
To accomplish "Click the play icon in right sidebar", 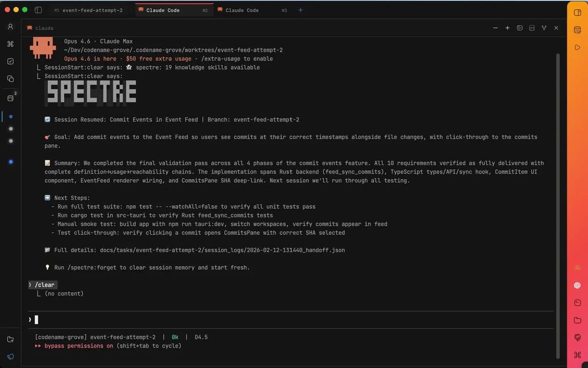I will pyautogui.click(x=577, y=47).
